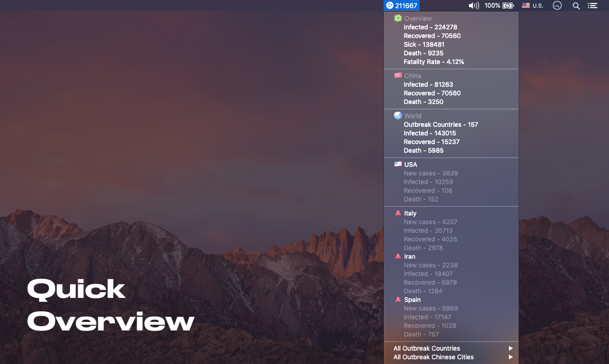Click the World section label
The image size is (609, 364).
coord(413,116)
